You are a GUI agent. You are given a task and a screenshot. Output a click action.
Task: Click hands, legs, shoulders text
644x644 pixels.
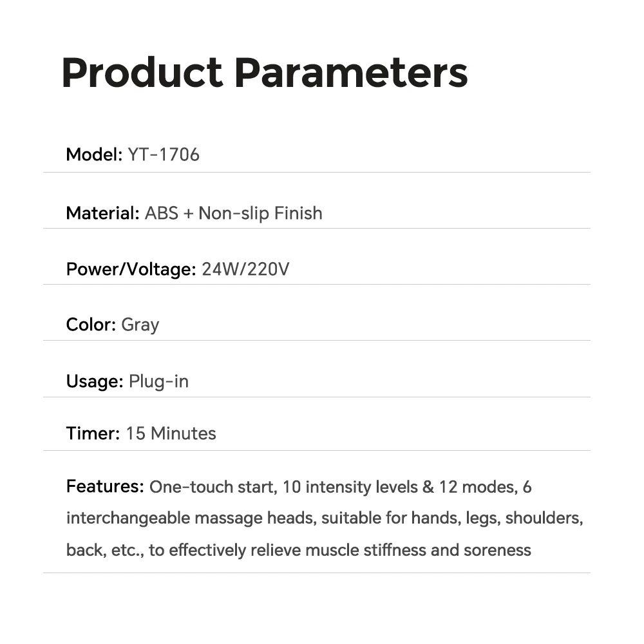pos(497,518)
